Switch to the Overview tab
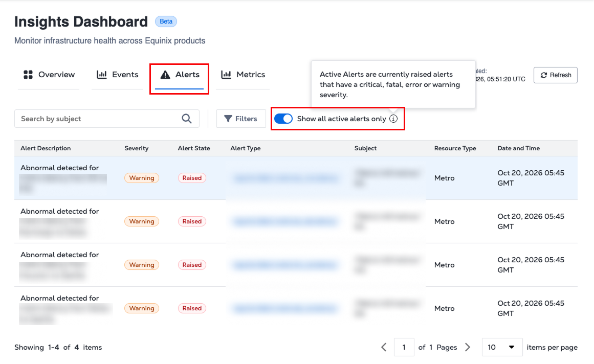Image resolution: width=594 pixels, height=364 pixels. (49, 75)
